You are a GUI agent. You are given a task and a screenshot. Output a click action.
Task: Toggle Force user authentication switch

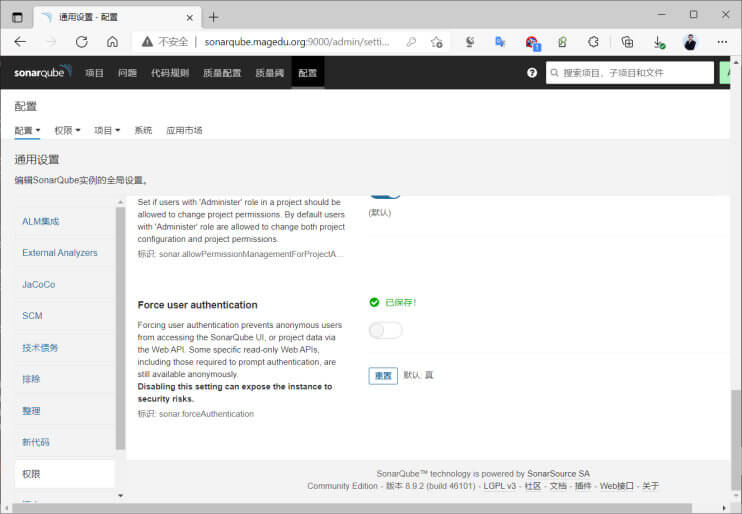pos(385,330)
